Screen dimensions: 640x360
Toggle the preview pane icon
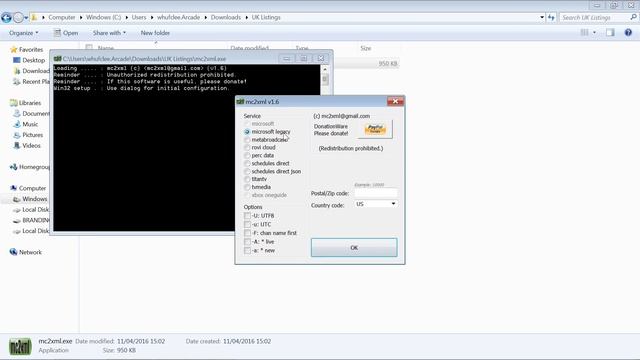click(x=610, y=33)
